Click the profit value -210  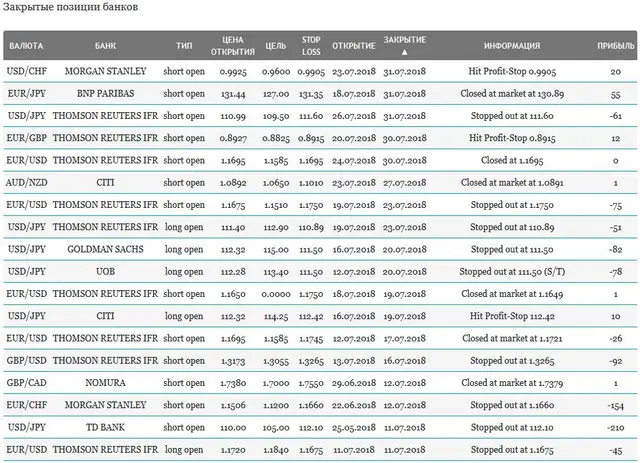(616, 428)
